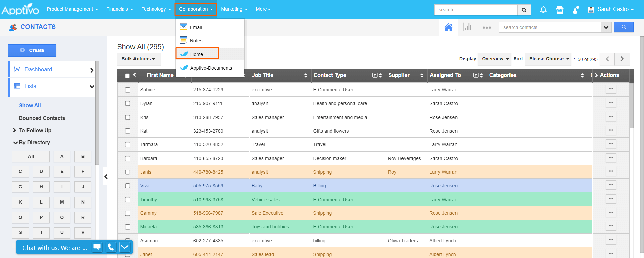Image resolution: width=644 pixels, height=258 pixels.
Task: Minimize the chat widget with down arrow
Action: (x=125, y=247)
